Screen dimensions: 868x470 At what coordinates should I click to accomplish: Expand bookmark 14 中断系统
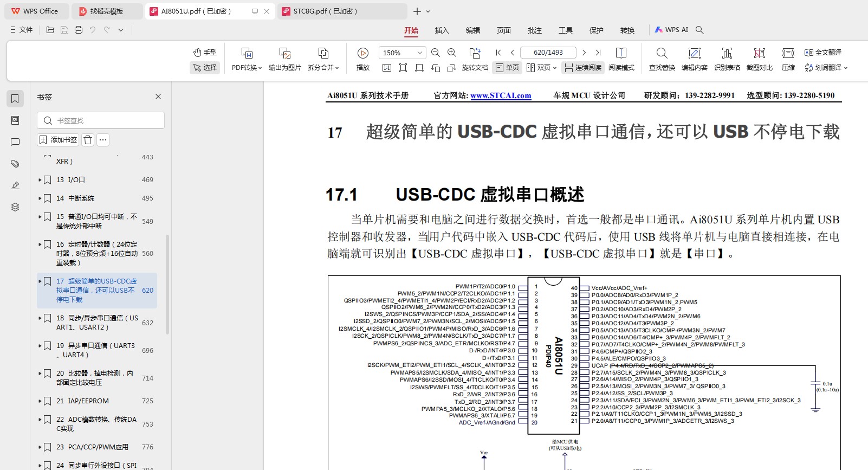[x=40, y=198]
